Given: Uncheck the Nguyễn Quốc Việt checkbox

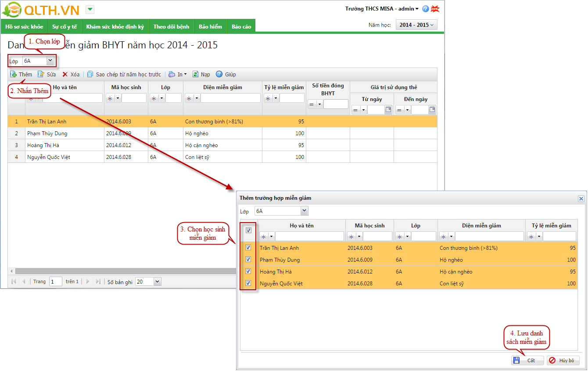Looking at the screenshot, I should pyautogui.click(x=248, y=283).
